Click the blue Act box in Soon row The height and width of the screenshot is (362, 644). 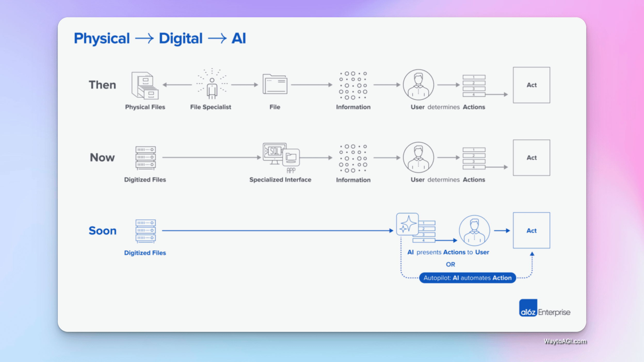point(531,230)
